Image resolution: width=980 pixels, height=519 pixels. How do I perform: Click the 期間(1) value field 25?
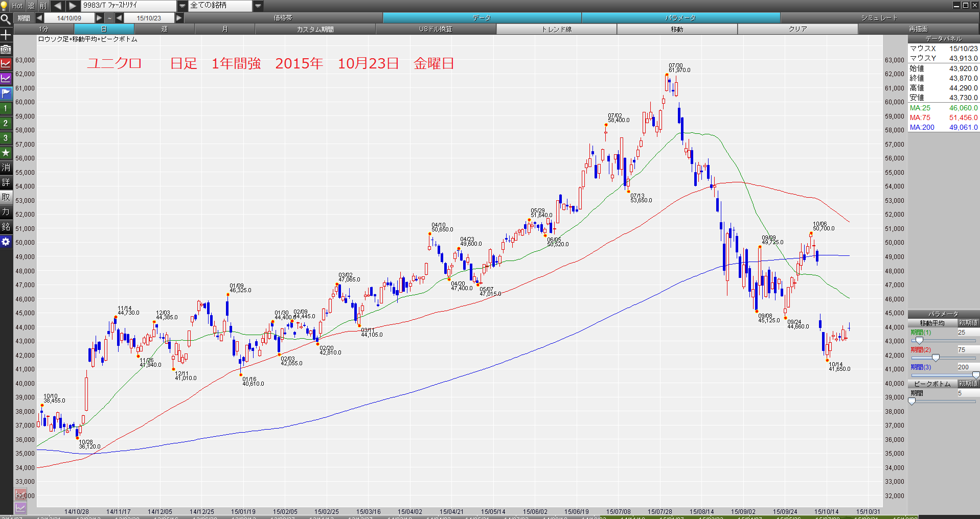coord(968,333)
